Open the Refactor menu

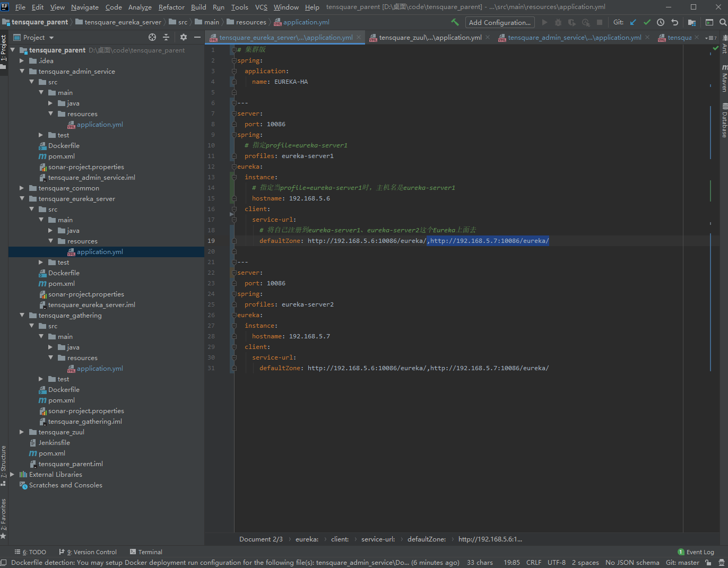pos(171,7)
